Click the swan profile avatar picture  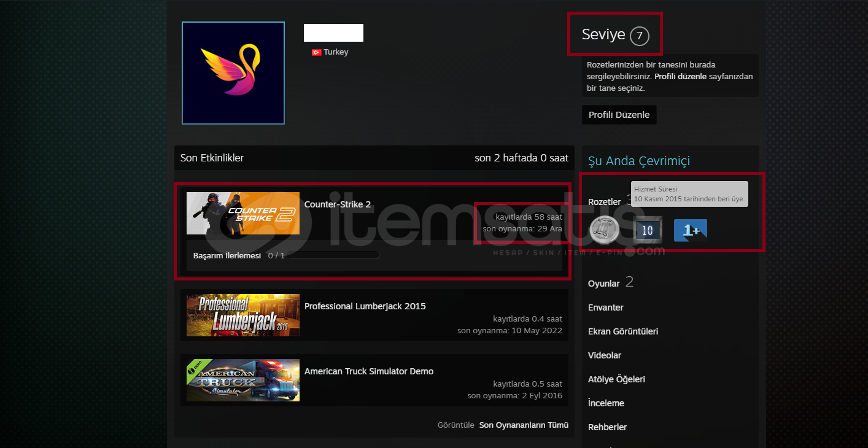(233, 73)
